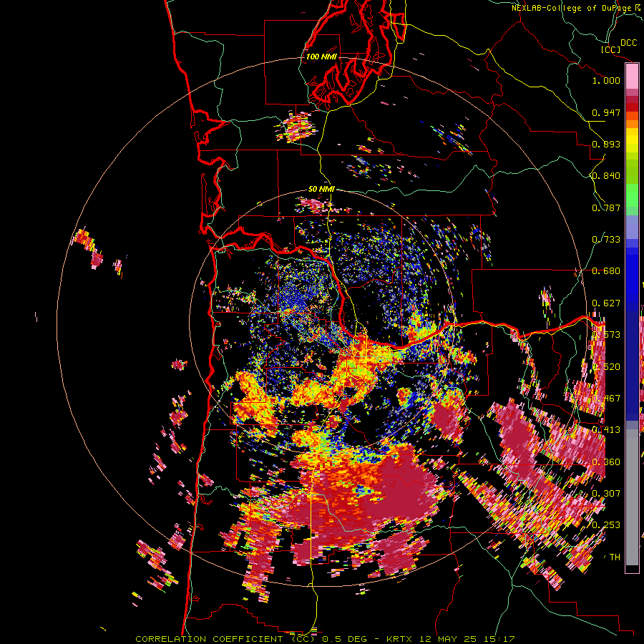Click the 0.307 scale value

(606, 493)
